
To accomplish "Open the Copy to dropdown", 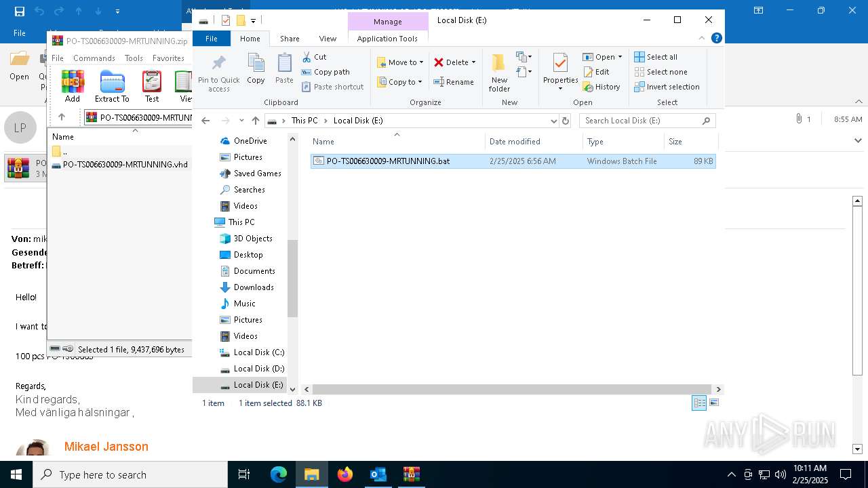I will click(x=400, y=82).
